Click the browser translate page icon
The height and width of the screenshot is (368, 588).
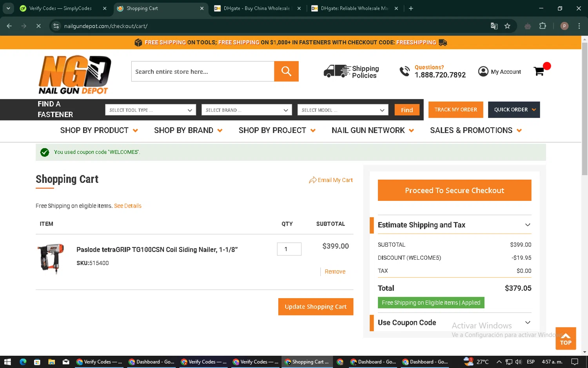[494, 26]
